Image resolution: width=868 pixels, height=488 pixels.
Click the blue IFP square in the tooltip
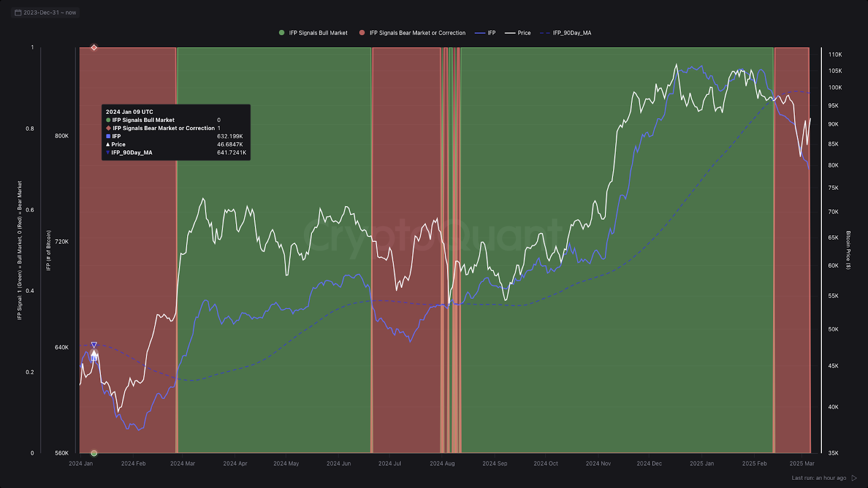[108, 137]
